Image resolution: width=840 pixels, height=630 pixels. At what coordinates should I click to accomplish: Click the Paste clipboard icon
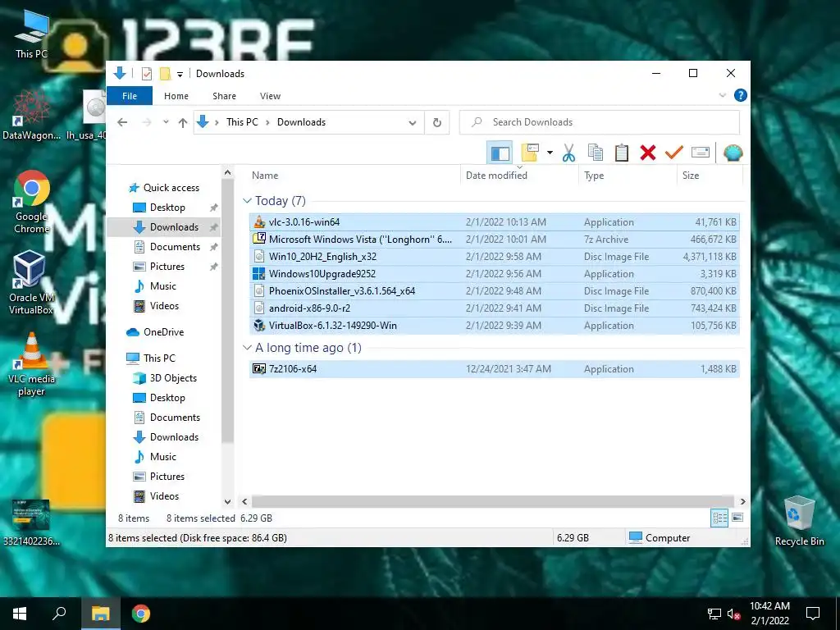pyautogui.click(x=622, y=153)
